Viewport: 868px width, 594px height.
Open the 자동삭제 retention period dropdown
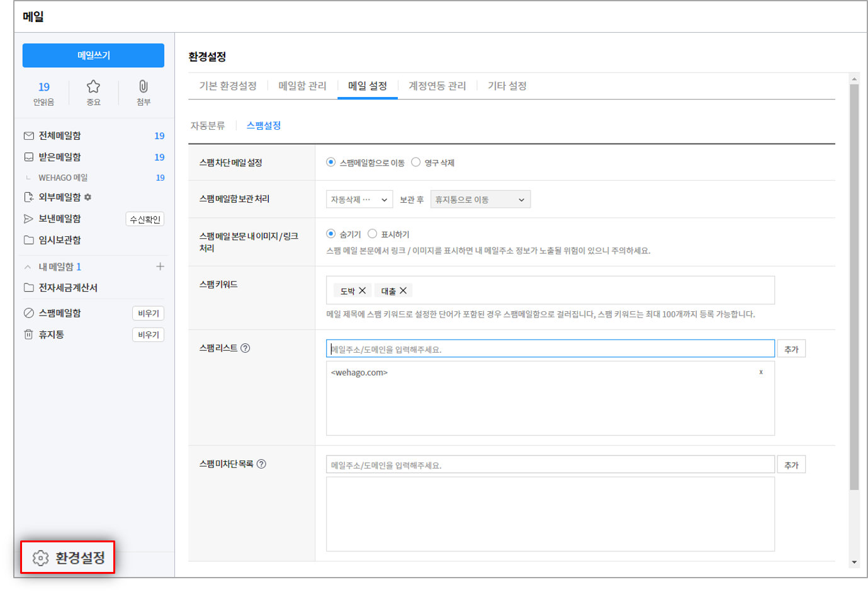tap(359, 200)
